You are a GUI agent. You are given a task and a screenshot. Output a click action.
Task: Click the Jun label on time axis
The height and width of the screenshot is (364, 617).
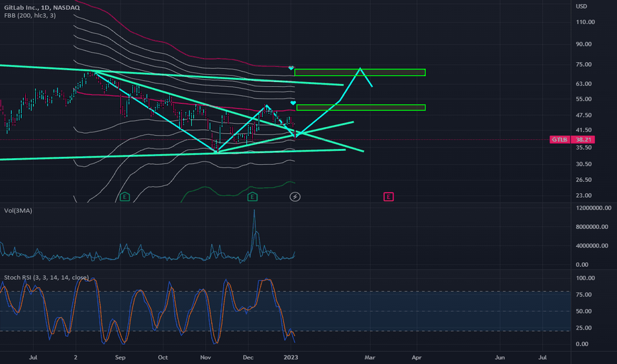click(500, 357)
